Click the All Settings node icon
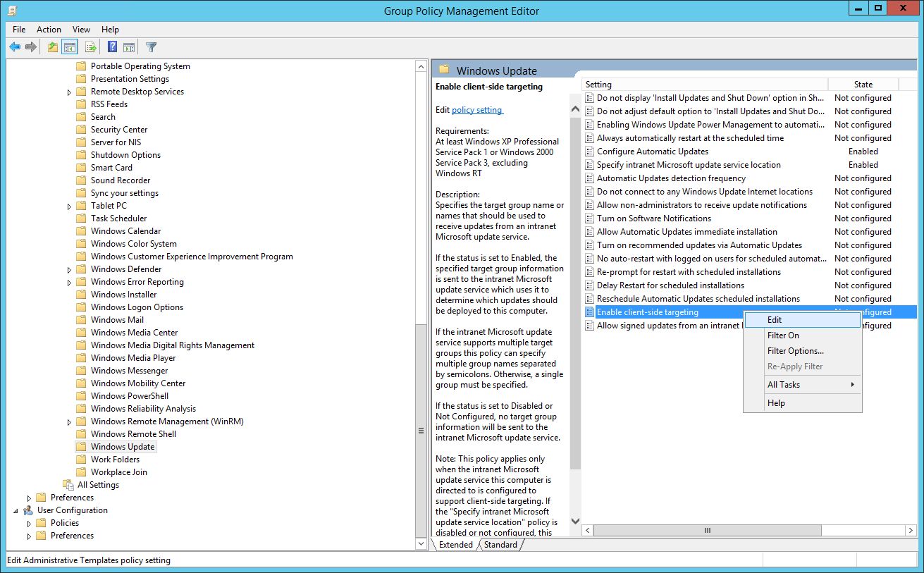This screenshot has height=573, width=924. (x=68, y=485)
